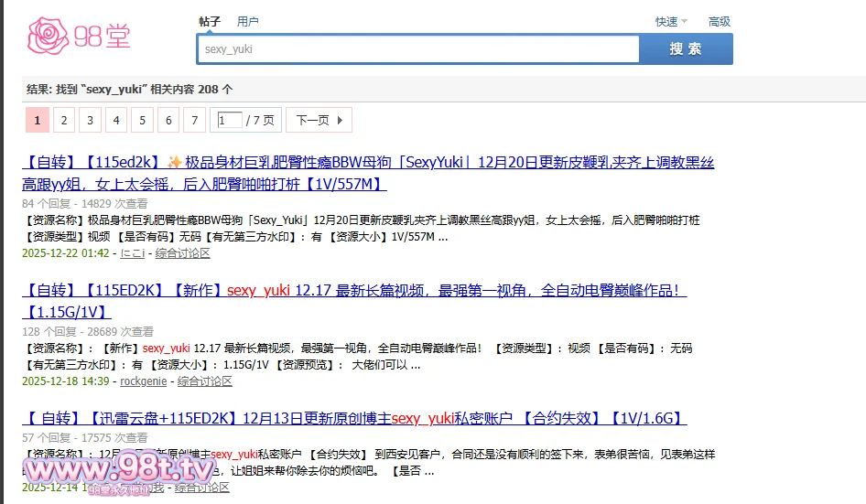Expand the 快速 dropdown

(x=671, y=22)
